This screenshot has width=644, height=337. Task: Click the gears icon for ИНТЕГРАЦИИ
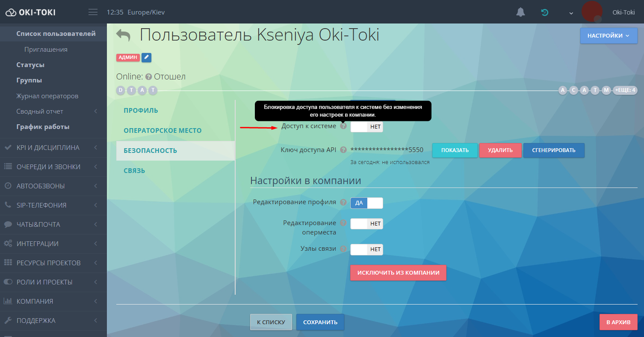tap(8, 243)
